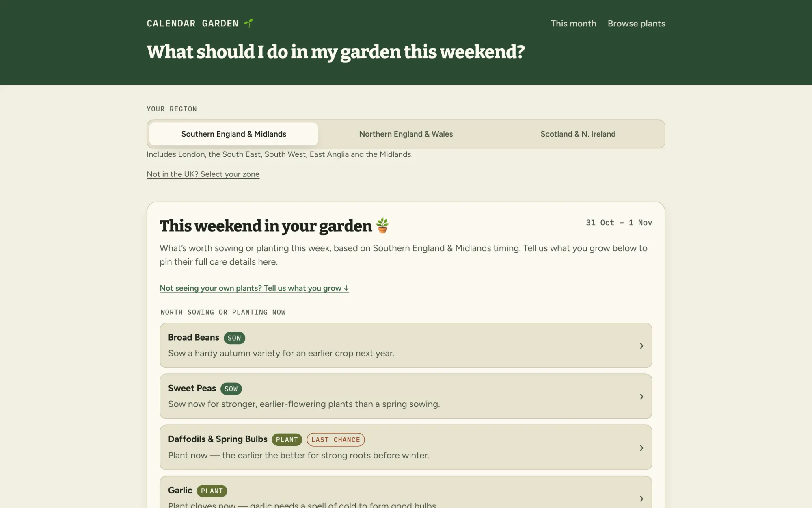Click the Broad Beans title text
Screen dimensions: 812x508
[194, 338]
